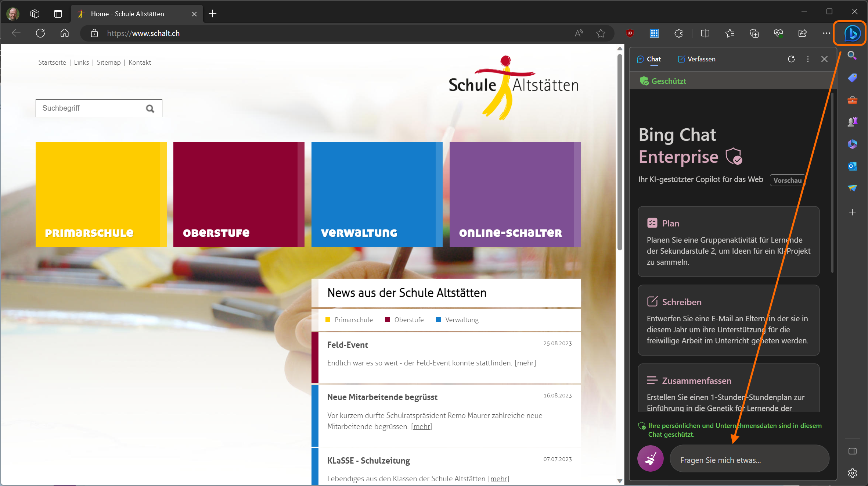The width and height of the screenshot is (868, 486).
Task: Focus the Fragen Sie mich etwas field
Action: [x=749, y=460]
